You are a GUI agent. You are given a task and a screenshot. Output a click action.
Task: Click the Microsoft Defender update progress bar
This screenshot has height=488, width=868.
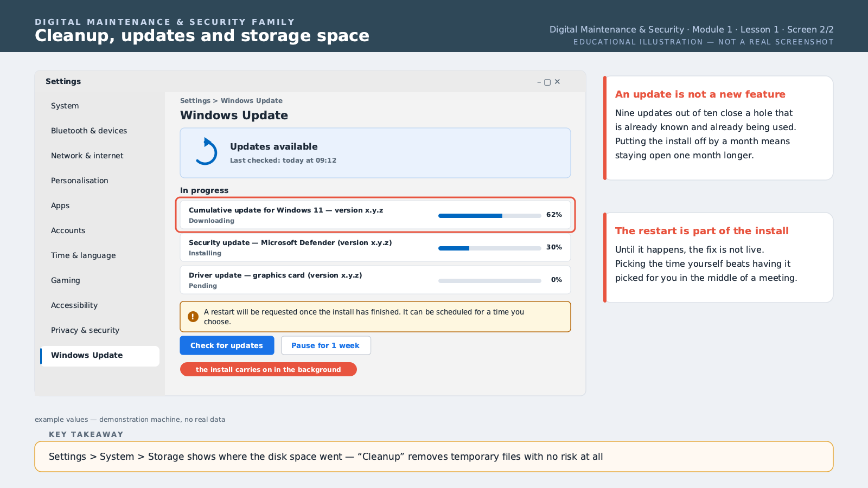[x=490, y=248]
